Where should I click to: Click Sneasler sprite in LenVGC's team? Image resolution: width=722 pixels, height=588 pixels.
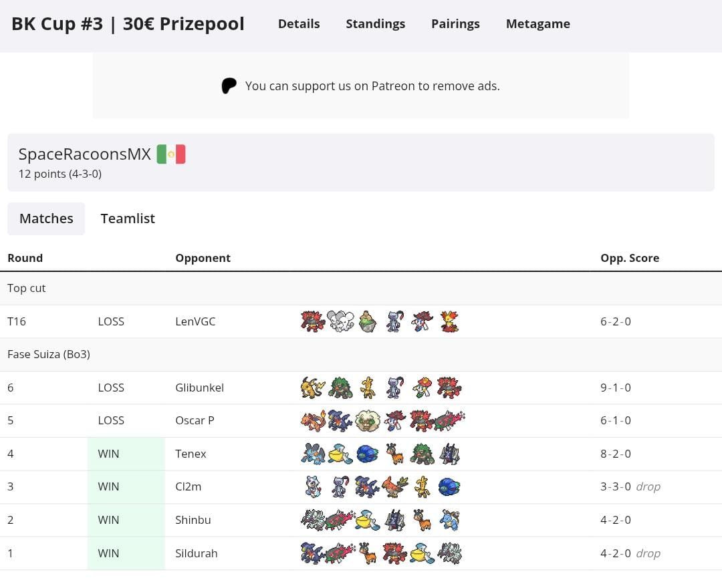pyautogui.click(x=394, y=321)
